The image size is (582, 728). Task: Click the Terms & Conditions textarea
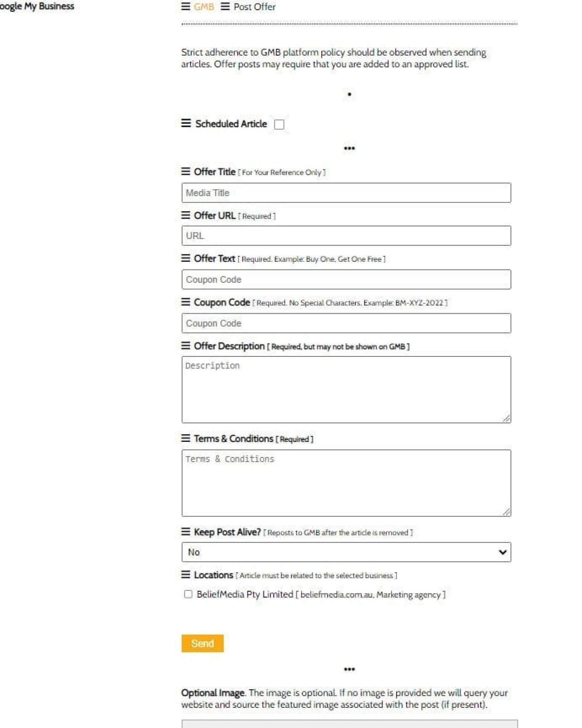click(x=346, y=483)
